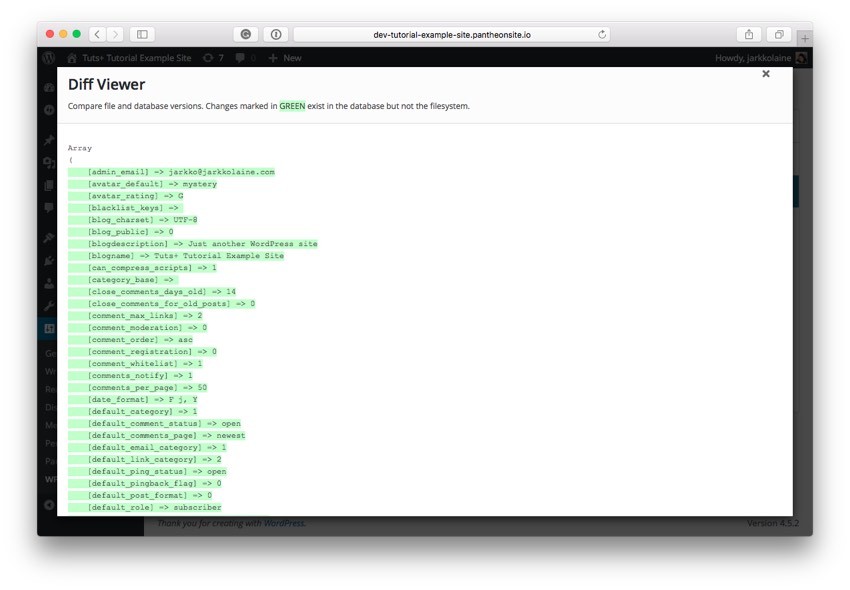Open the Safari share menu

click(749, 34)
